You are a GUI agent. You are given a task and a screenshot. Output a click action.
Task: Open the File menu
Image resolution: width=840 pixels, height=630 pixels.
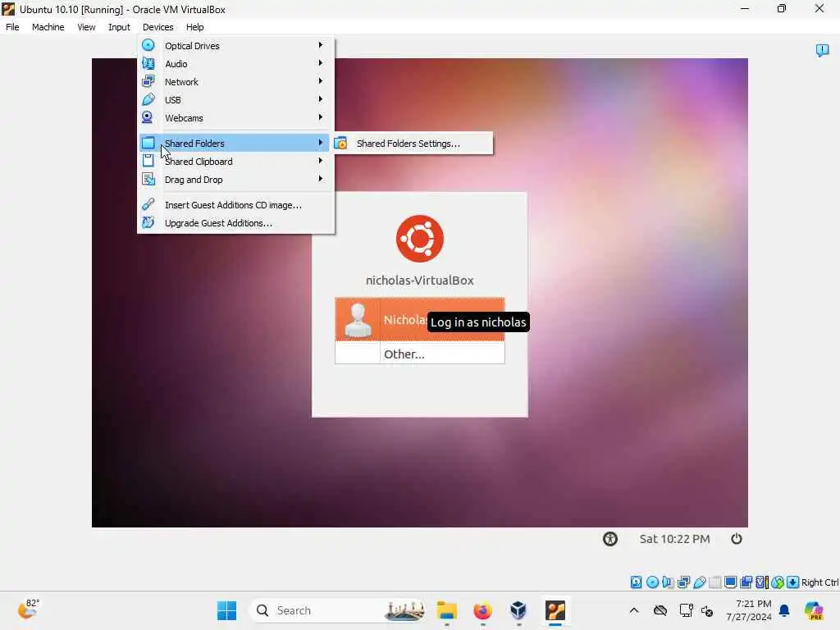(12, 27)
